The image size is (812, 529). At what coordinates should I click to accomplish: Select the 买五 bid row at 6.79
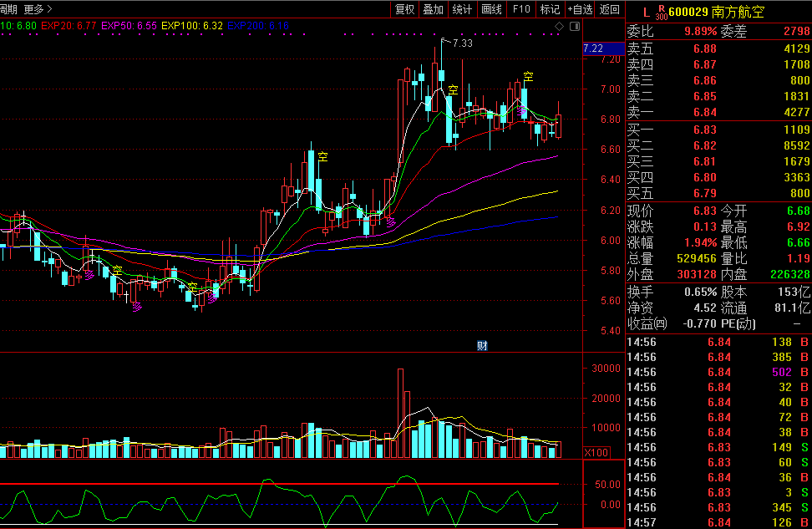click(x=718, y=194)
